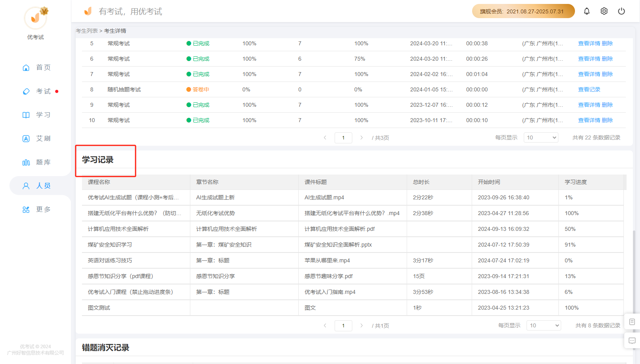Screen dimensions: 640x364
Task: View details for exam row 9
Action: pos(589,105)
